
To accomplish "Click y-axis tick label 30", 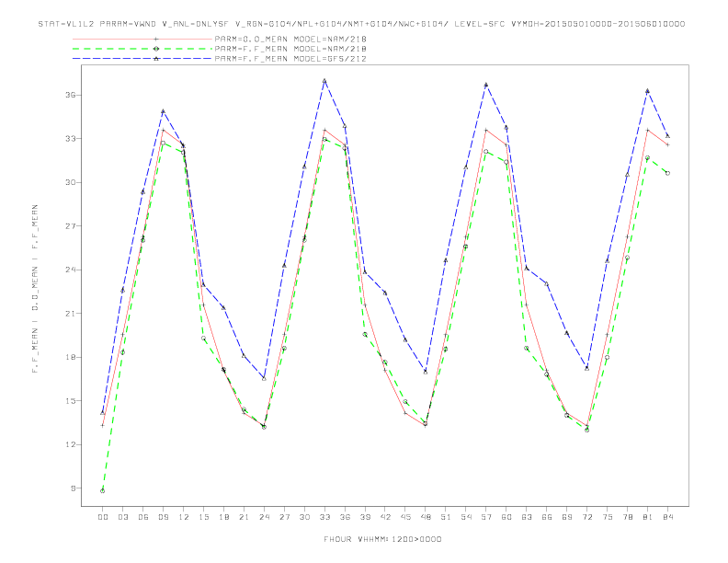I will (x=70, y=182).
